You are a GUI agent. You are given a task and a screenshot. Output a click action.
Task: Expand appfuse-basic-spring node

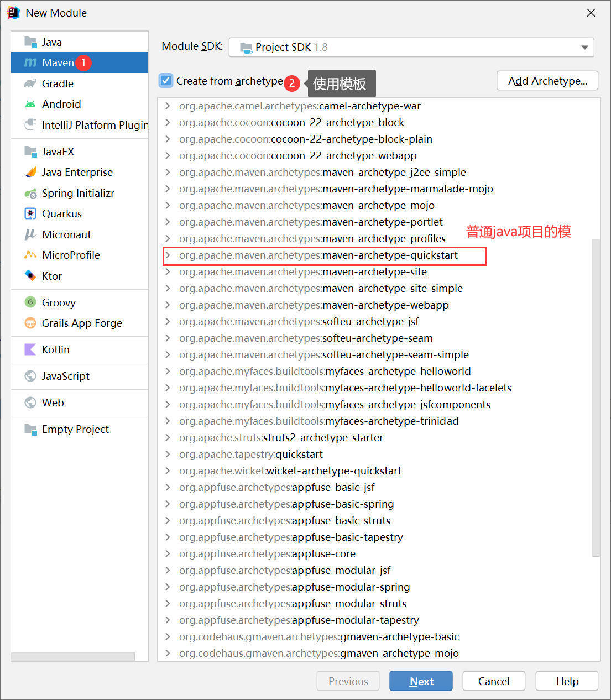coord(168,504)
